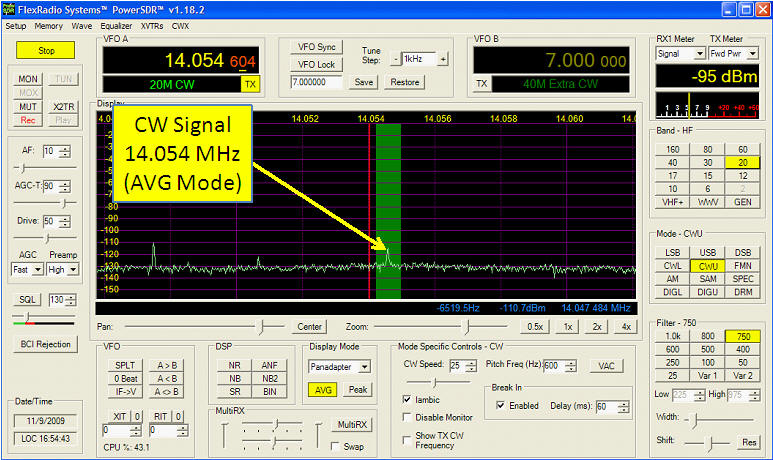Screen dimensions: 773x460
Task: Check the MultiRX Swap box
Action: (x=335, y=446)
